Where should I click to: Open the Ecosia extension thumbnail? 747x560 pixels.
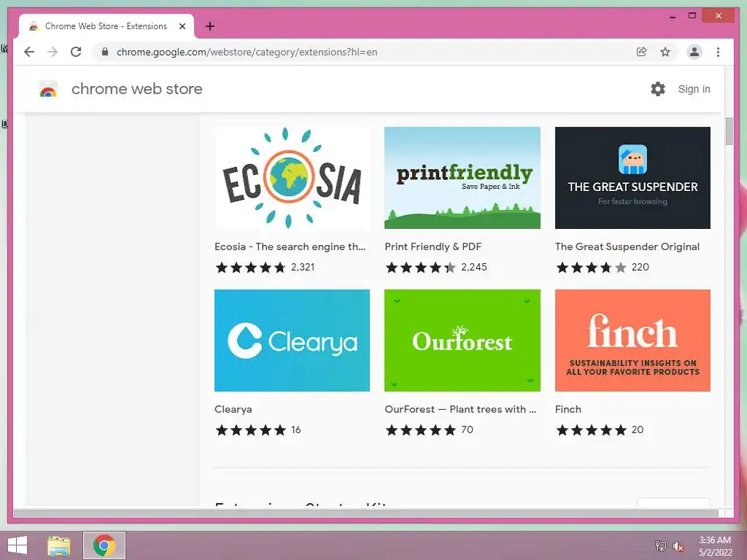coord(292,178)
